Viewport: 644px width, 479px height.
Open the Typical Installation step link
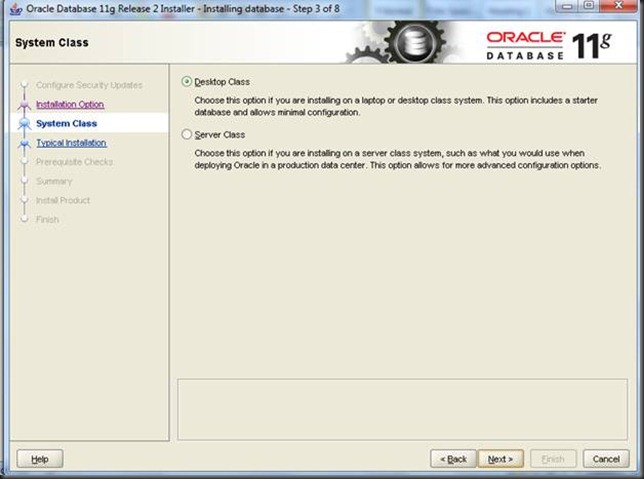click(x=71, y=143)
